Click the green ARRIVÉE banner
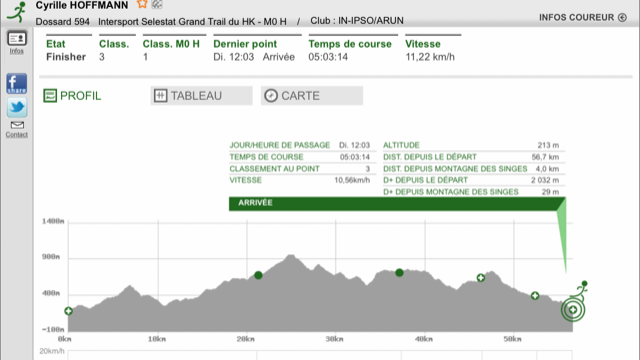 point(393,204)
